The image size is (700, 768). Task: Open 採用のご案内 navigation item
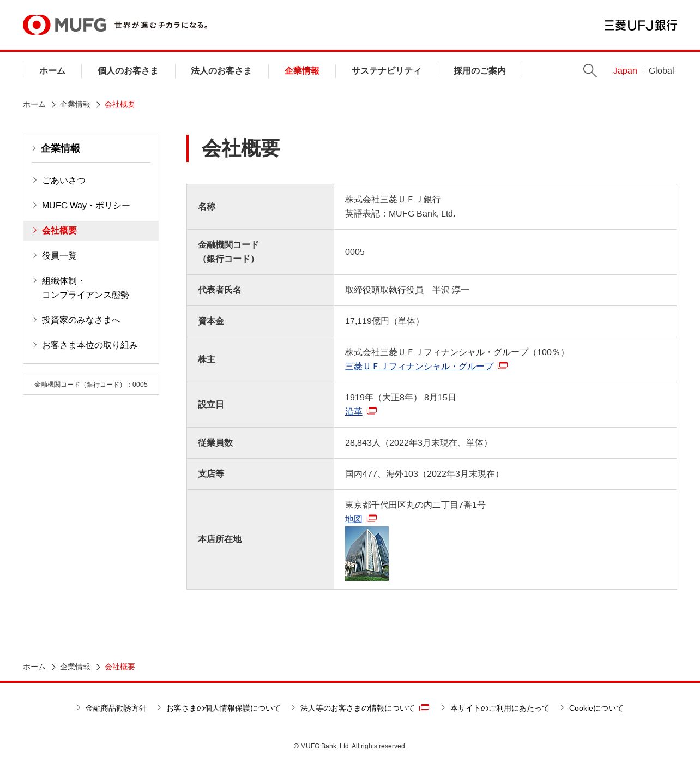(x=480, y=71)
